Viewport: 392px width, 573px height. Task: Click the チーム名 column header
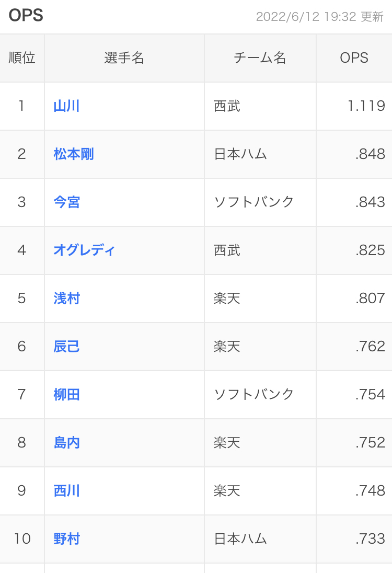pyautogui.click(x=260, y=58)
